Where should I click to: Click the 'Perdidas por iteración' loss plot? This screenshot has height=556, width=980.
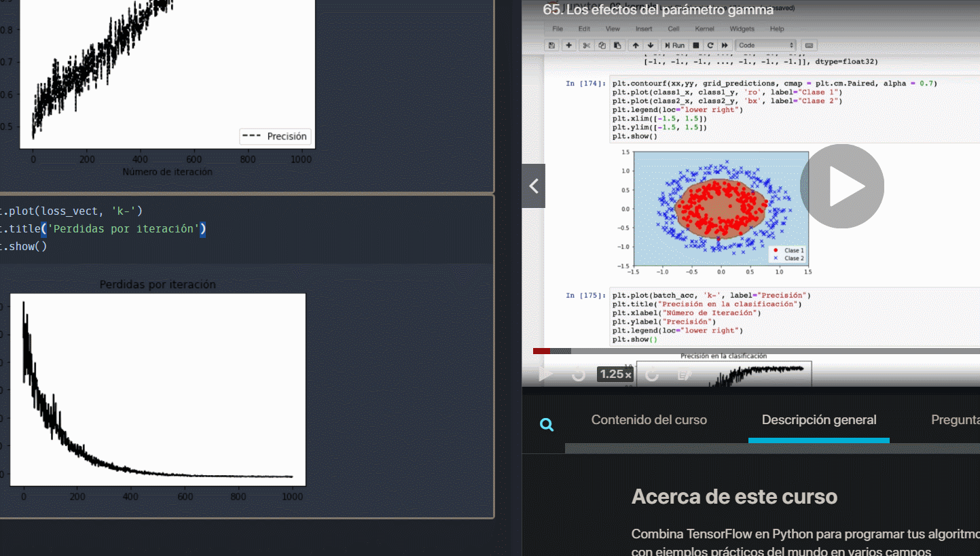(x=158, y=389)
